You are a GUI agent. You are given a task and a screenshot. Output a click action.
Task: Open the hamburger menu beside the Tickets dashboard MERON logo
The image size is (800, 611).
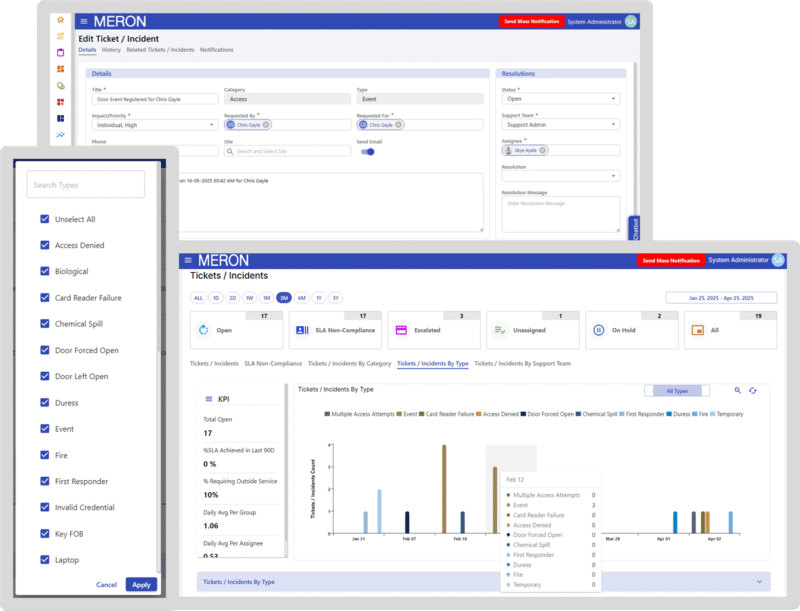tap(188, 260)
